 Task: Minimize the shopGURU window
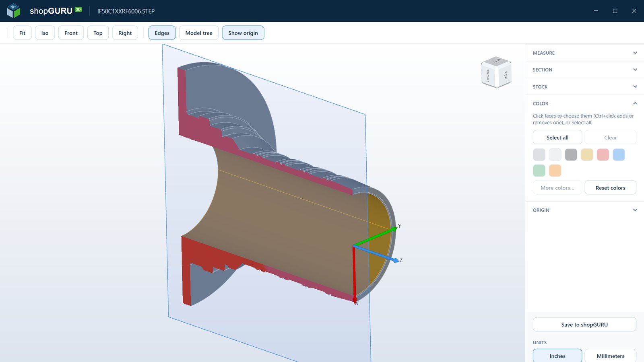point(596,11)
